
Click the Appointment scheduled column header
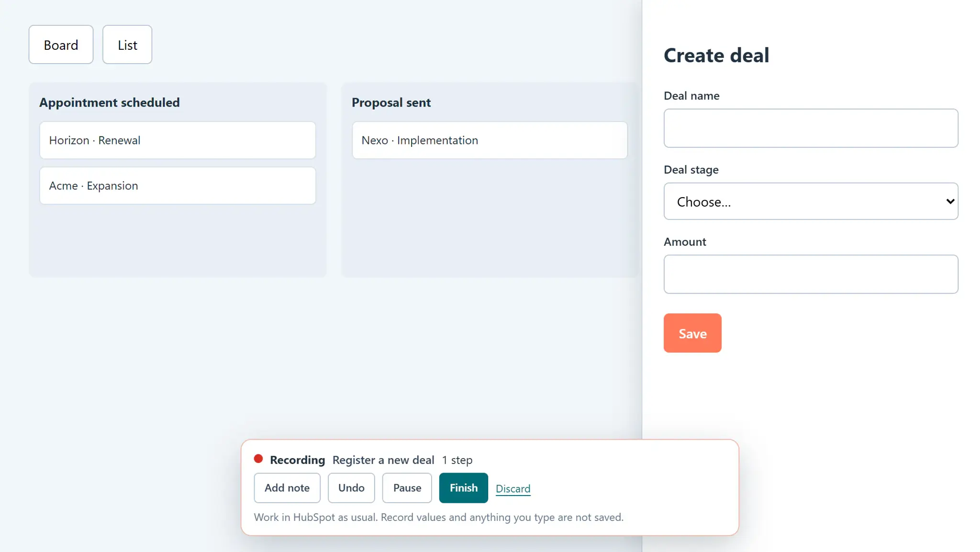[110, 102]
